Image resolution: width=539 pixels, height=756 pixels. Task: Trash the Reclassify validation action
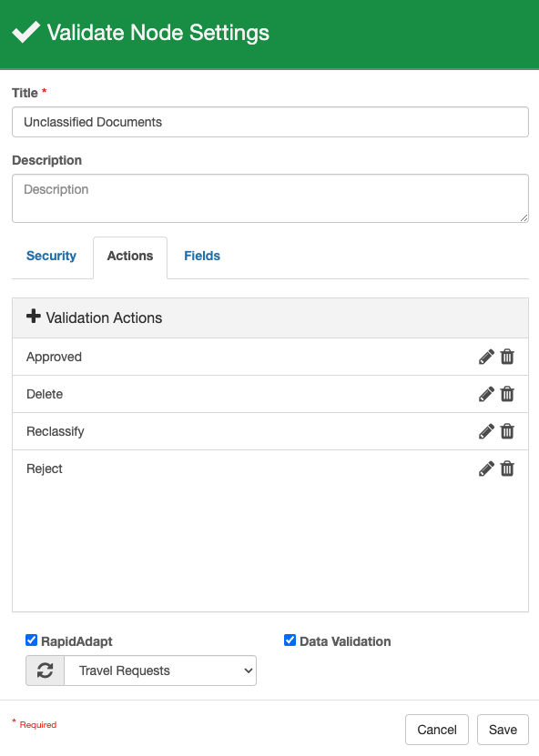point(507,431)
